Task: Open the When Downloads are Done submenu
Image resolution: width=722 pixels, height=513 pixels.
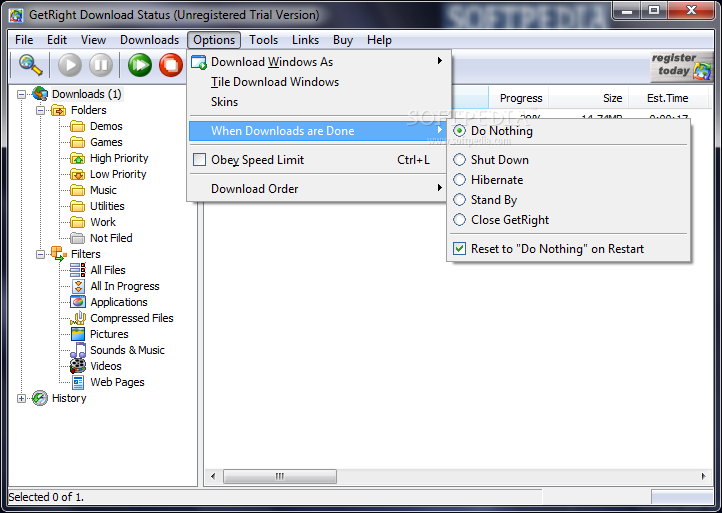Action: 319,131
